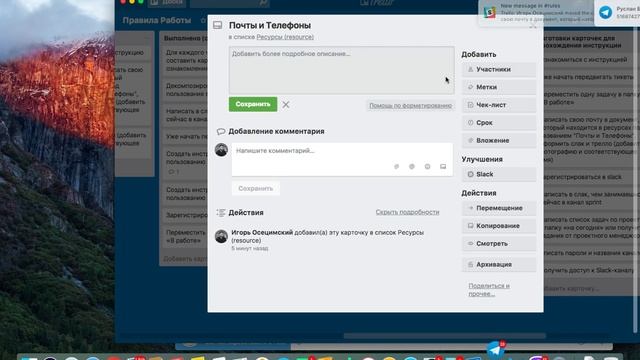Click the comment Сохранить button
Viewport: 640px width, 360px height.
tap(256, 189)
